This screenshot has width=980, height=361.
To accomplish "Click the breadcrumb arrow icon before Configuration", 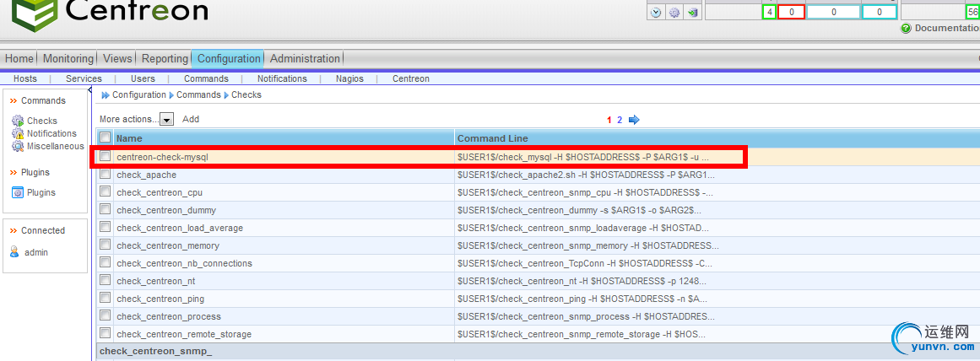I will 105,95.
